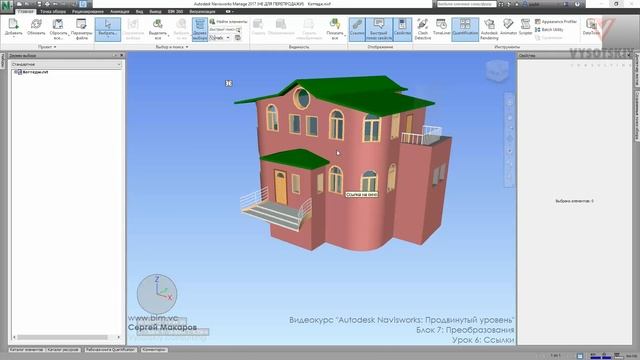Click Найти элементы find items
The height and width of the screenshot is (360, 640).
point(228,22)
